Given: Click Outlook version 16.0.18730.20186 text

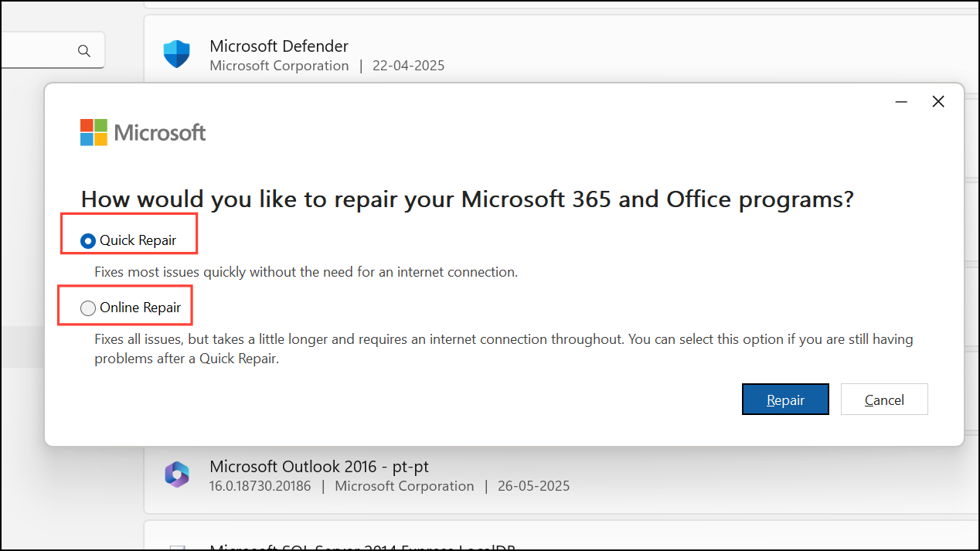Looking at the screenshot, I should click(x=261, y=486).
